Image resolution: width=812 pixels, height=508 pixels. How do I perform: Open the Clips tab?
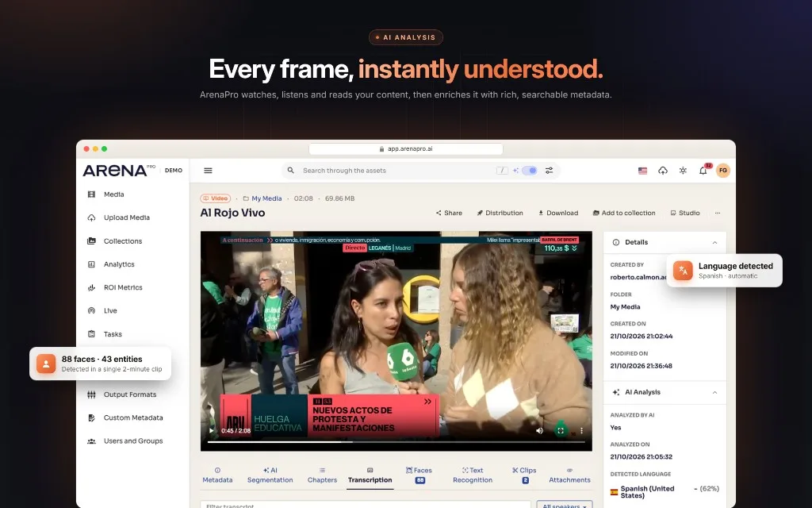coord(525,475)
